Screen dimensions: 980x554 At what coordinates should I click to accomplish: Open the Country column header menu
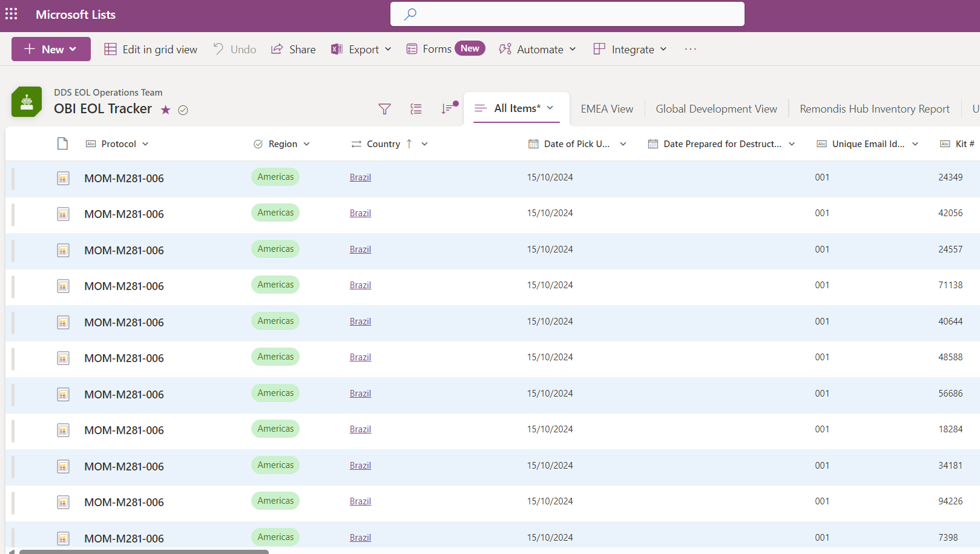point(424,144)
